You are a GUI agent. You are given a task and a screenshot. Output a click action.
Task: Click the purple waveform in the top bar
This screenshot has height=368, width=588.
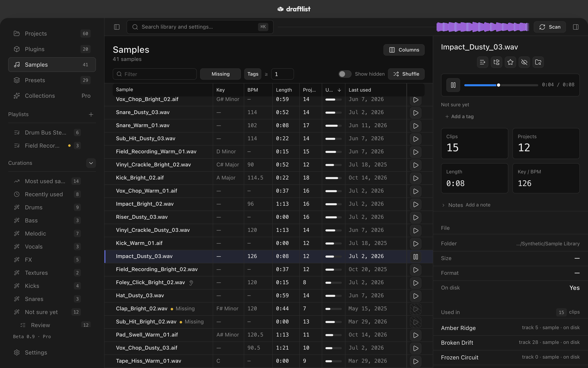[483, 27]
